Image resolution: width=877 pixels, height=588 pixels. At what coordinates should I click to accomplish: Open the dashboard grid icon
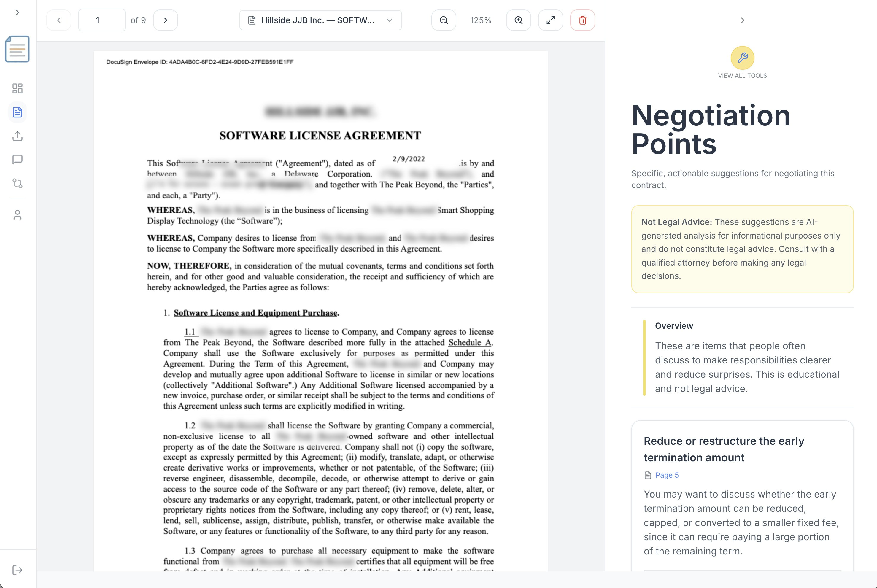pyautogui.click(x=17, y=88)
